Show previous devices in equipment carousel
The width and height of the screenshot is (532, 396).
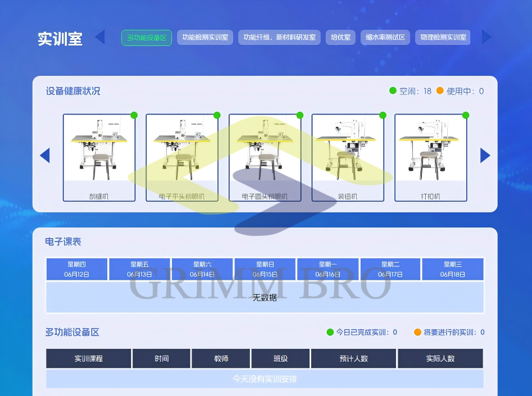pos(45,156)
